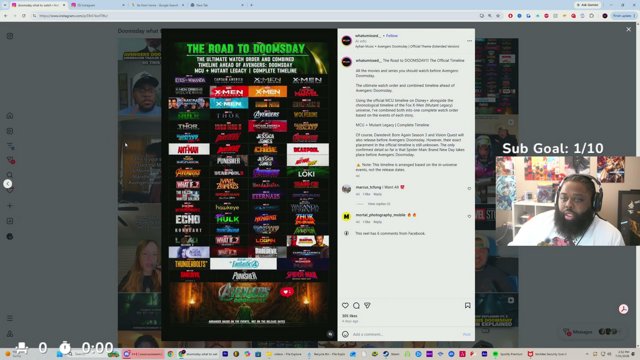Open post options three-dot menu
The width and height of the screenshot is (640, 360).
click(x=469, y=41)
